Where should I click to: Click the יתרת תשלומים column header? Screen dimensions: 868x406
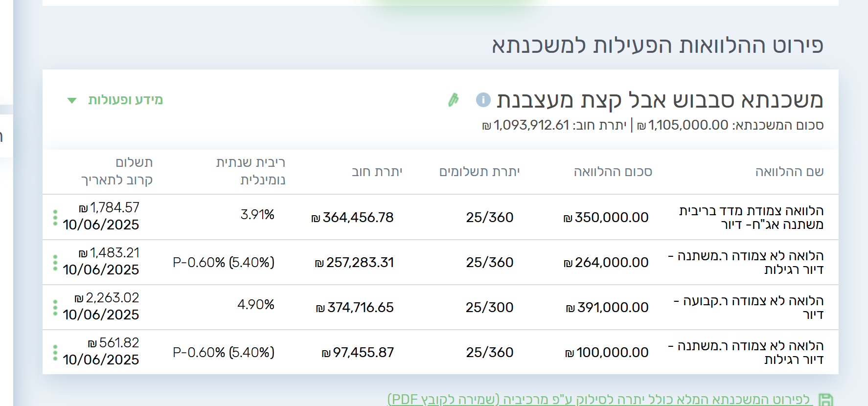click(479, 172)
